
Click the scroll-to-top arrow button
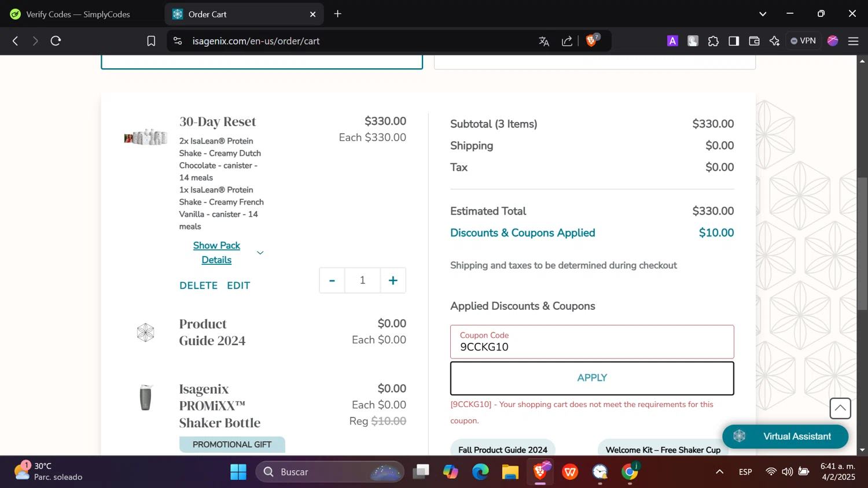(840, 408)
